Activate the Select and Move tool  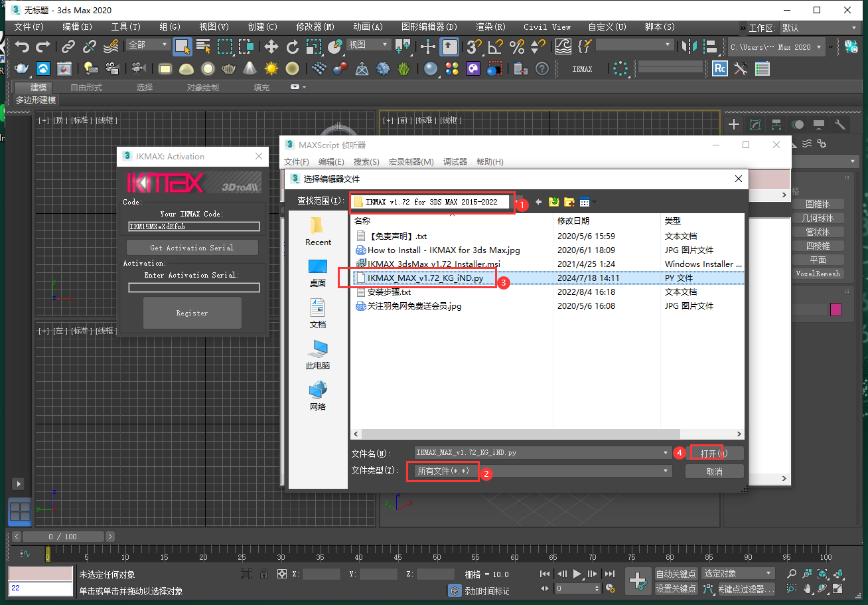click(271, 46)
